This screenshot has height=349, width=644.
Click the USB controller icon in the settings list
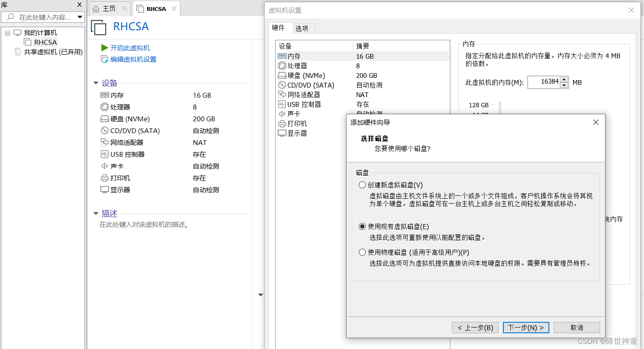(282, 104)
